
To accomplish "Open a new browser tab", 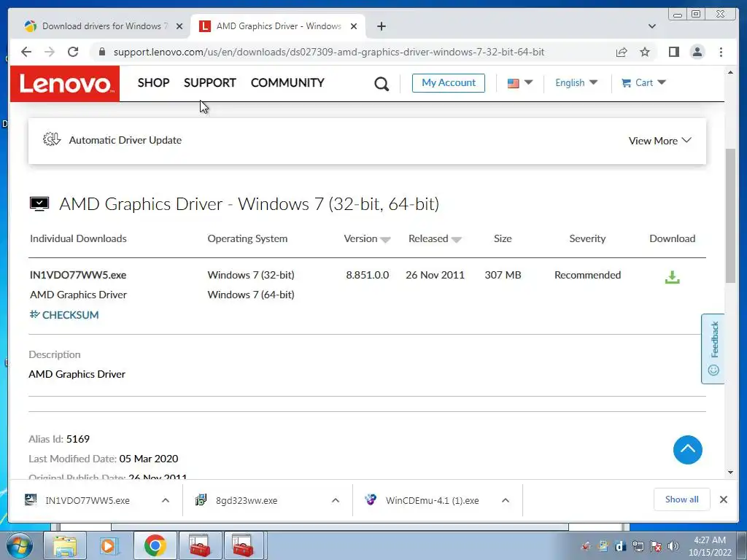I will click(381, 26).
